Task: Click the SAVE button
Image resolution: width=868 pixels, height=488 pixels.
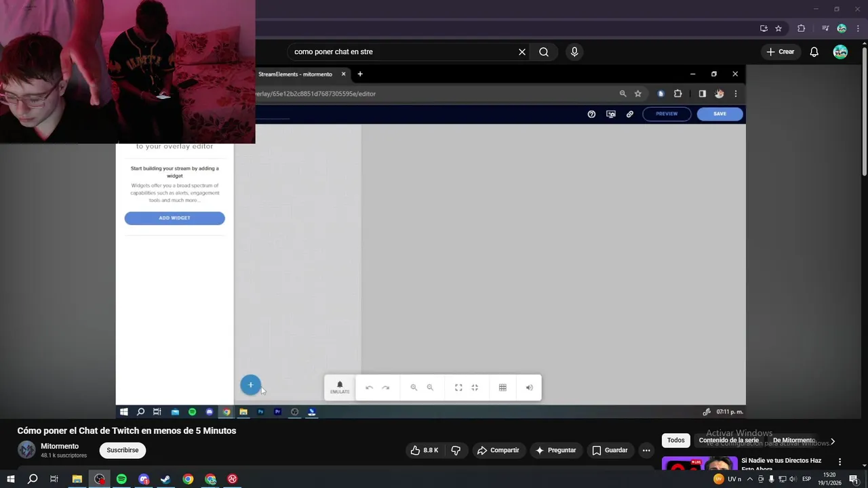Action: [x=720, y=114]
